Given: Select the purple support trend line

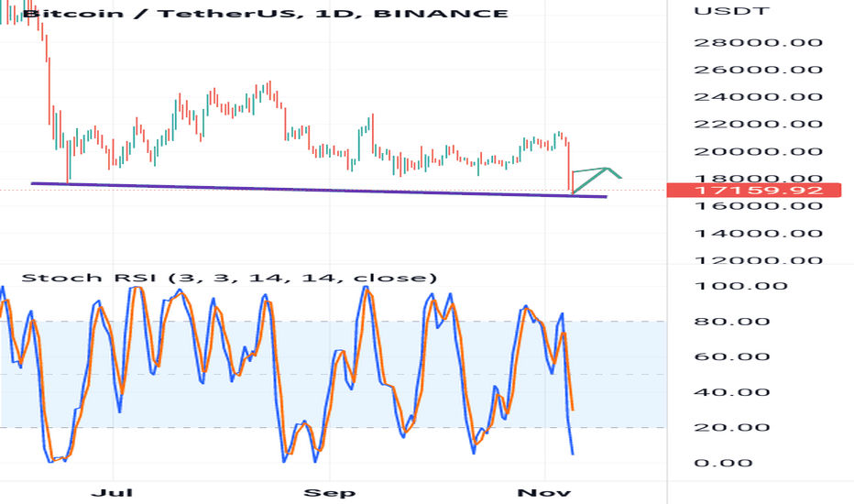Looking at the screenshot, I should click(319, 190).
